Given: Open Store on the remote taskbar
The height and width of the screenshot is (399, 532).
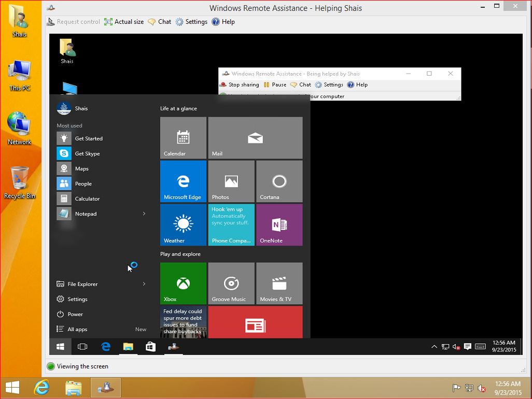Looking at the screenshot, I should tap(150, 347).
